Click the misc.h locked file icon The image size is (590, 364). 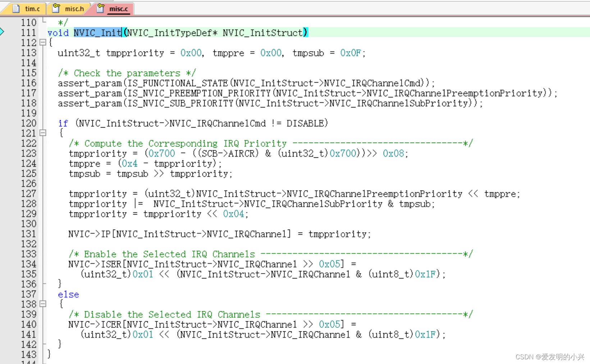[x=56, y=8]
